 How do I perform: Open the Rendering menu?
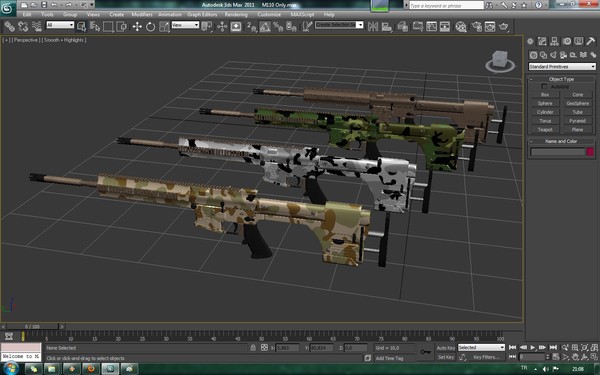point(236,15)
